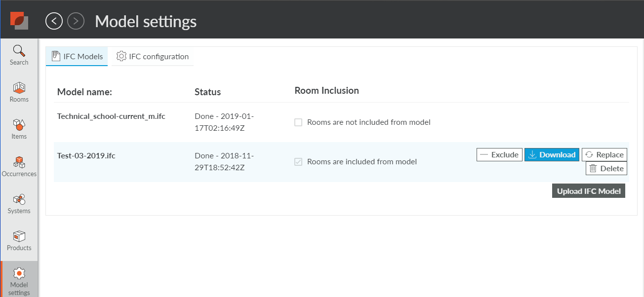Replace the Test-03-2019.ifc model file
The image size is (644, 297).
click(604, 154)
